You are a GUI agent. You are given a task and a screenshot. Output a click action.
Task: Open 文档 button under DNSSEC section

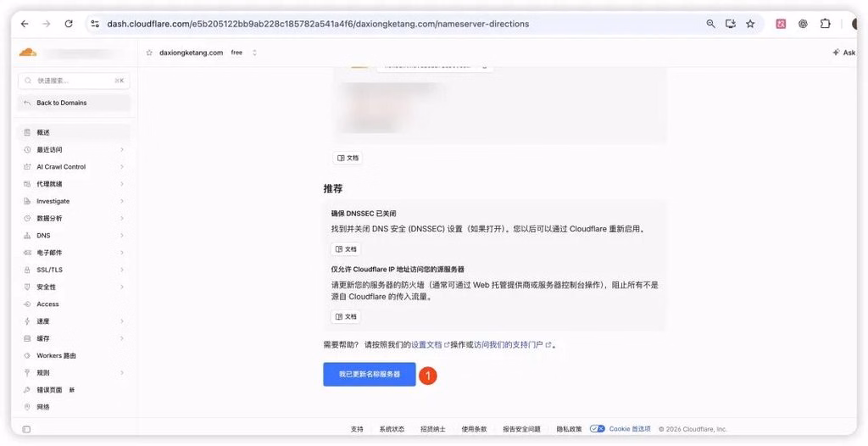tap(346, 249)
